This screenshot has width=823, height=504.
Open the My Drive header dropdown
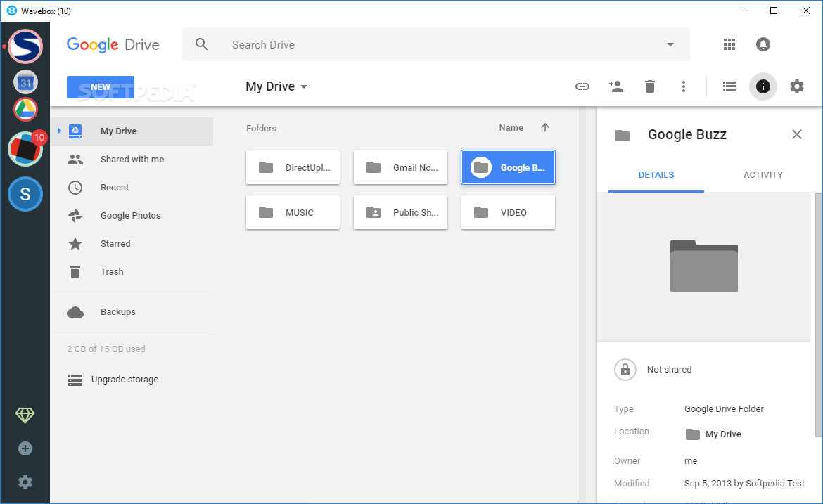[276, 86]
